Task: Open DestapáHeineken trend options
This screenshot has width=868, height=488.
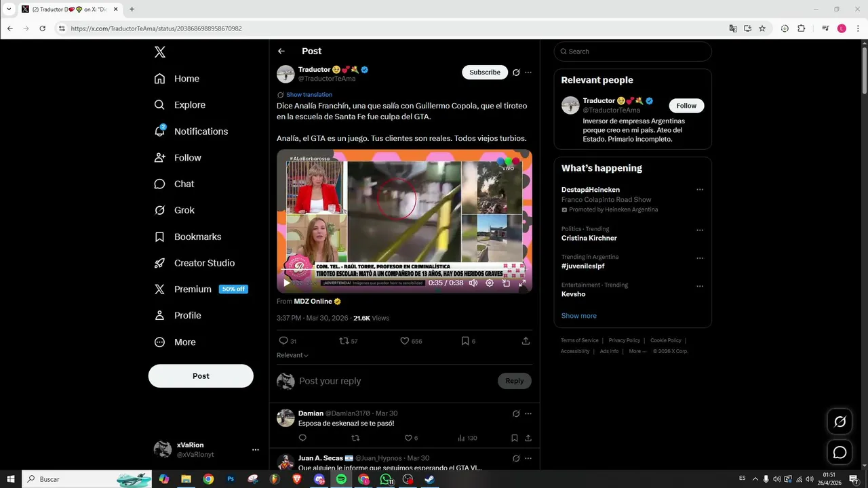Action: [700, 190]
